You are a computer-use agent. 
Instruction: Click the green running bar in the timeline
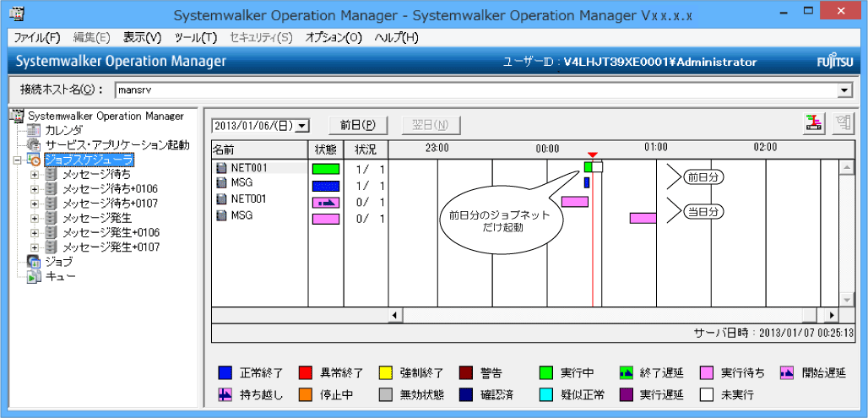[589, 166]
